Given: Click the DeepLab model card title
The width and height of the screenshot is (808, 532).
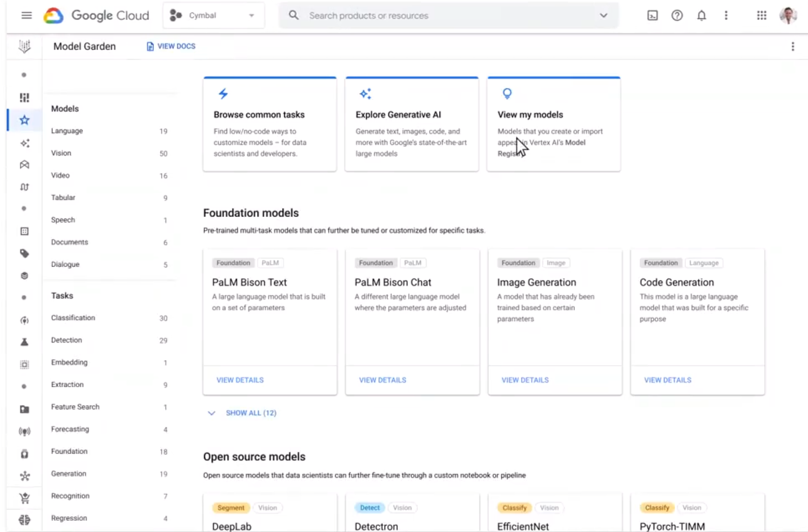Looking at the screenshot, I should pyautogui.click(x=232, y=526).
